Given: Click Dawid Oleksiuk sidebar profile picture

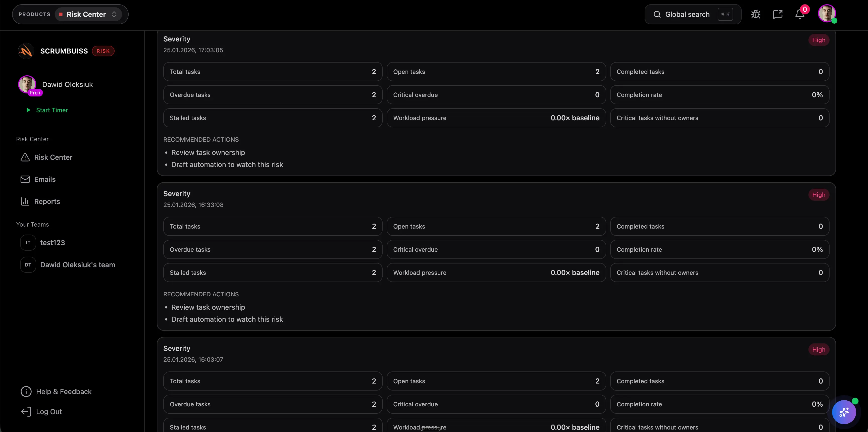Looking at the screenshot, I should (x=27, y=84).
